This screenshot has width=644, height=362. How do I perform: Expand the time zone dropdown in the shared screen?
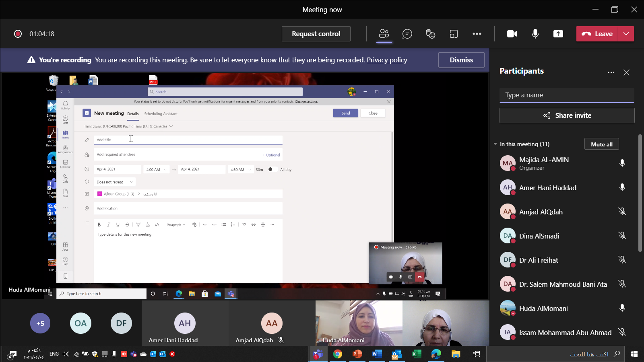tap(171, 126)
